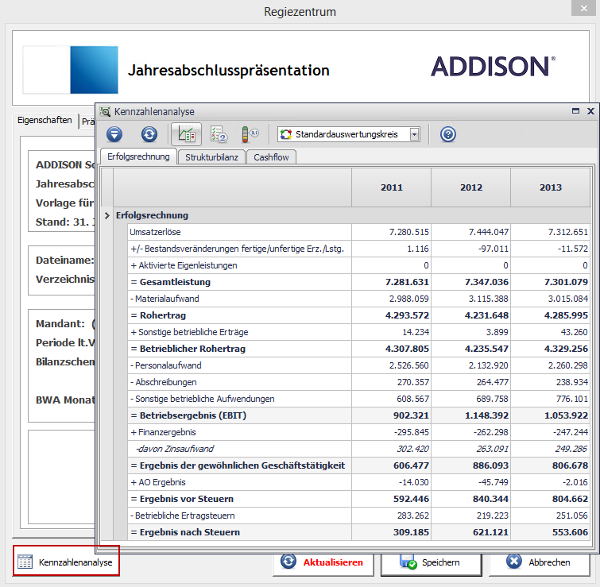
Task: Click Personalaufwand 2012 value 2.132.920
Action: pos(488,365)
